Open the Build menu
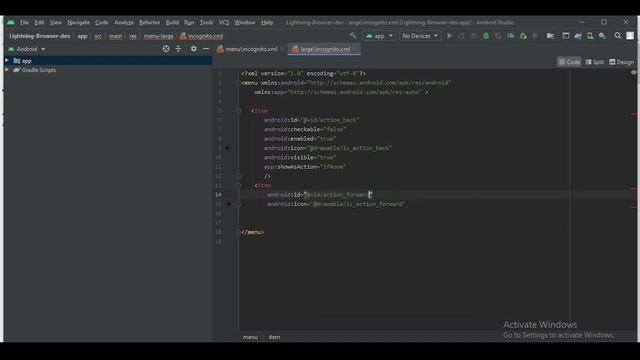 coord(172,22)
